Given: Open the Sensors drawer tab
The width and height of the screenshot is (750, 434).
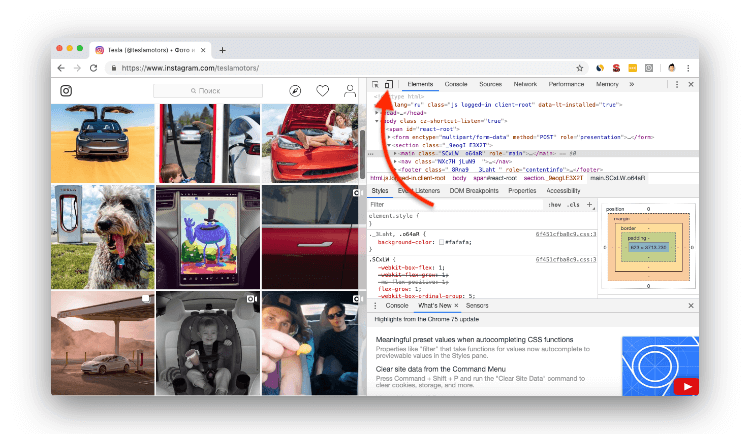Looking at the screenshot, I should point(477,305).
